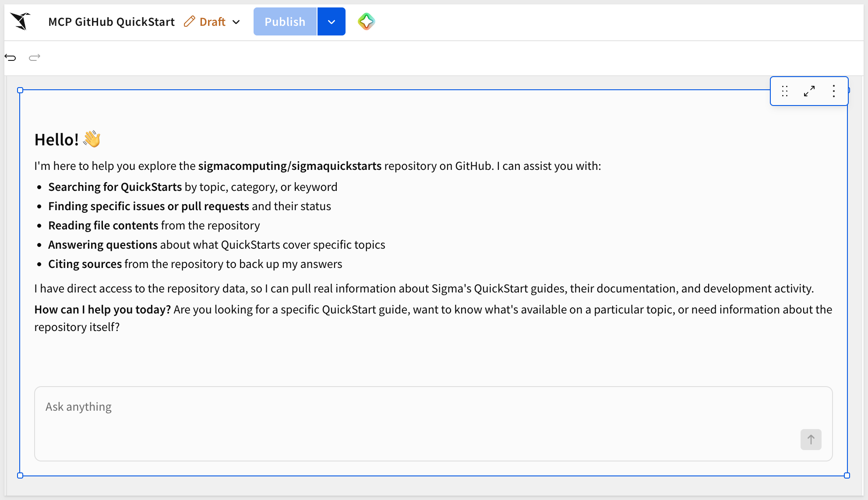This screenshot has height=500, width=868.
Task: Send the message with the arrow button
Action: 811,440
